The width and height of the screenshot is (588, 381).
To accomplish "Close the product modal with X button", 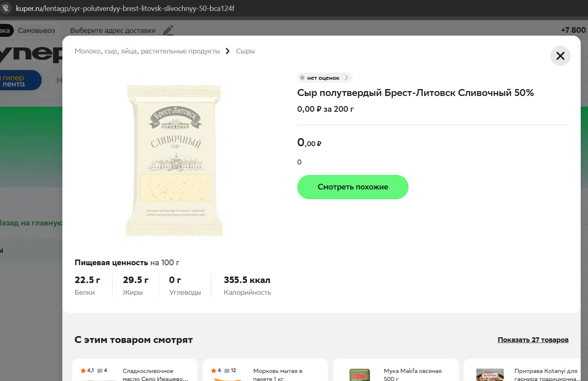I will pos(560,56).
